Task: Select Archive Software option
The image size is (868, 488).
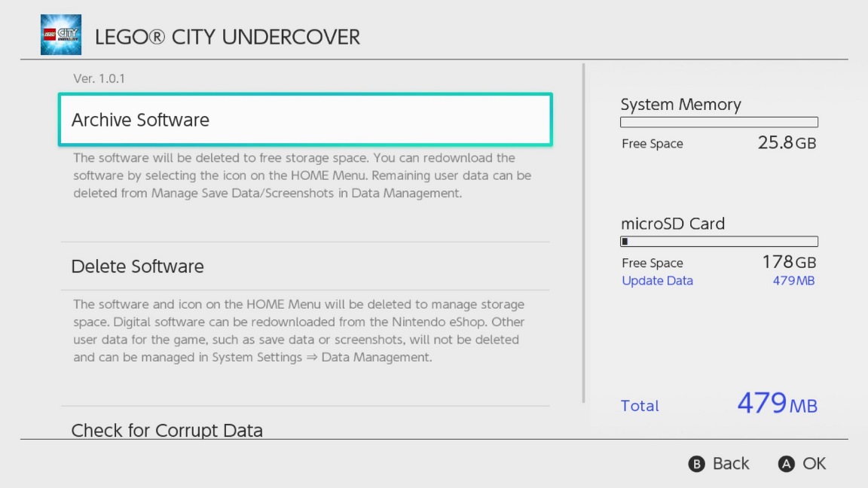Action: pyautogui.click(x=305, y=120)
